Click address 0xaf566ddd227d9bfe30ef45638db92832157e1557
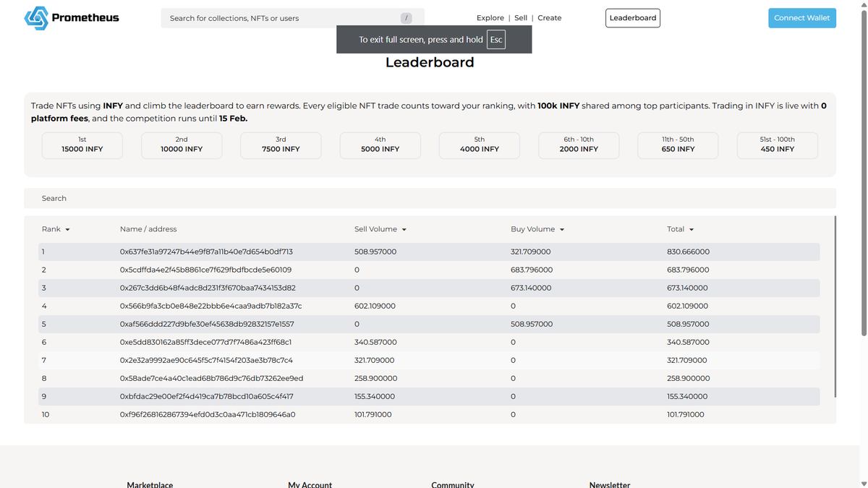The image size is (868, 488). click(x=207, y=324)
